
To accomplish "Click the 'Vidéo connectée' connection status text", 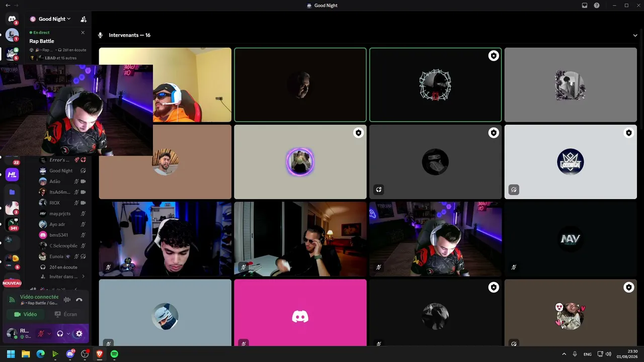I will pos(39,297).
